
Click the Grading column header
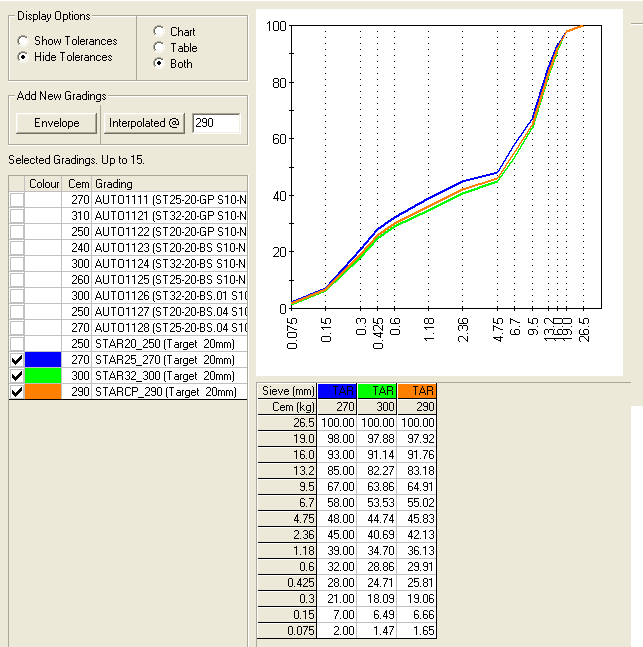pyautogui.click(x=170, y=184)
